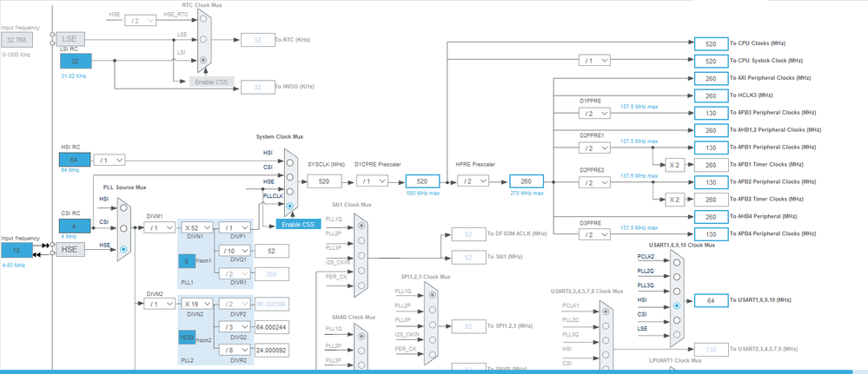
Task: Select HSE in PLL Source Mux
Action: pos(123,250)
